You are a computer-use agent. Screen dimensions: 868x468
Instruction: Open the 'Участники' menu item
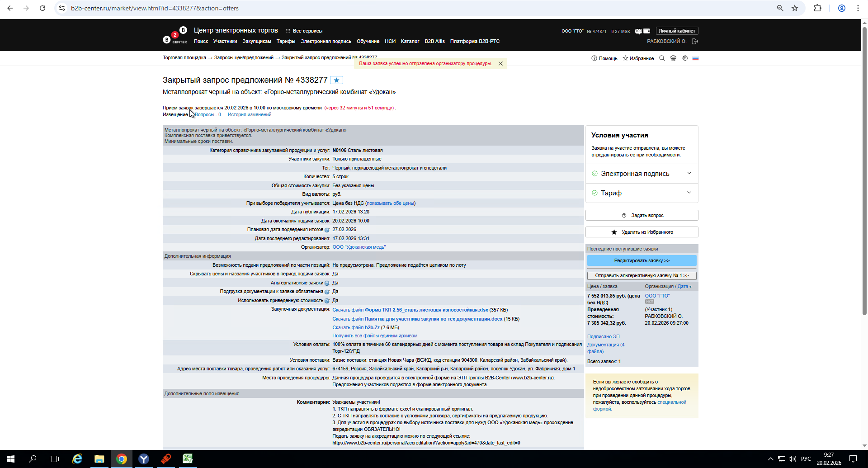[x=225, y=42]
